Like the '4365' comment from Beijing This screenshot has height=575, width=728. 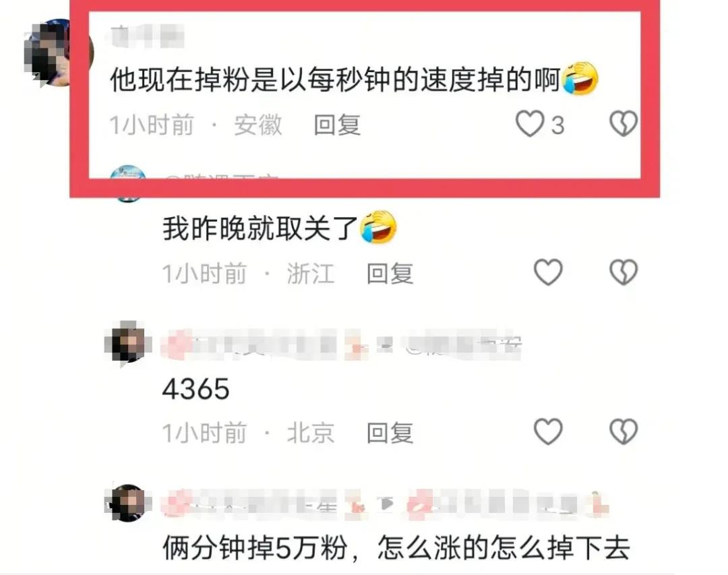(548, 431)
